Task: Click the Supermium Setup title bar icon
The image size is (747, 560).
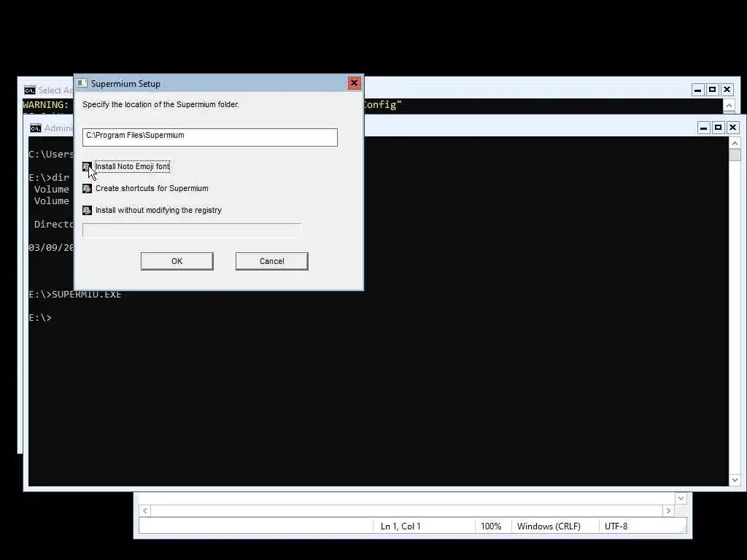Action: (x=82, y=83)
